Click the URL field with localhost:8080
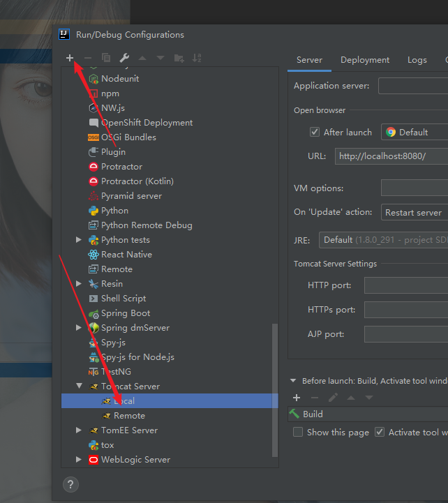448x503 pixels. (391, 156)
